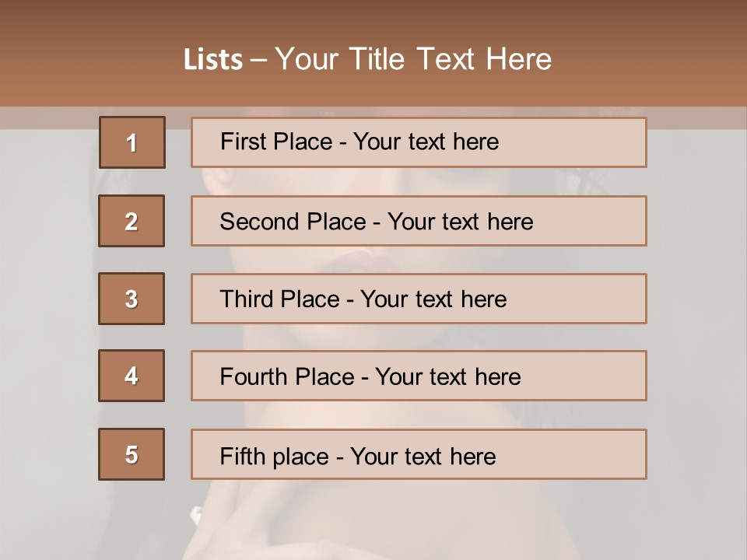
Task: Click the number 1 box
Action: tap(132, 142)
